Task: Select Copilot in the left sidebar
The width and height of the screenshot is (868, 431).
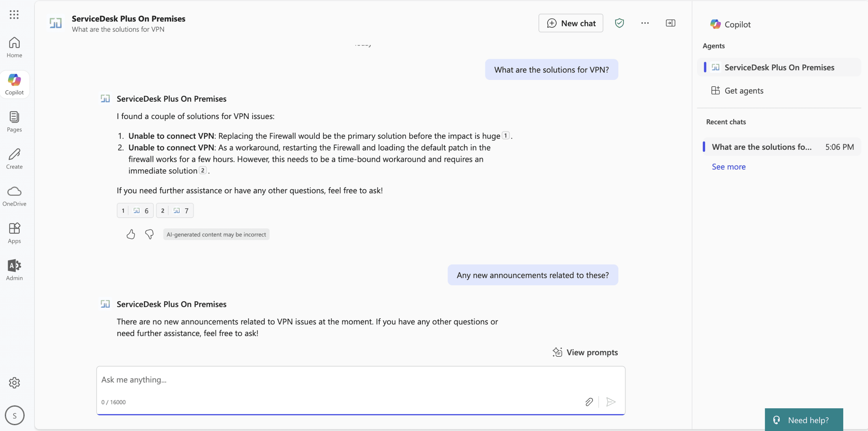Action: point(14,85)
